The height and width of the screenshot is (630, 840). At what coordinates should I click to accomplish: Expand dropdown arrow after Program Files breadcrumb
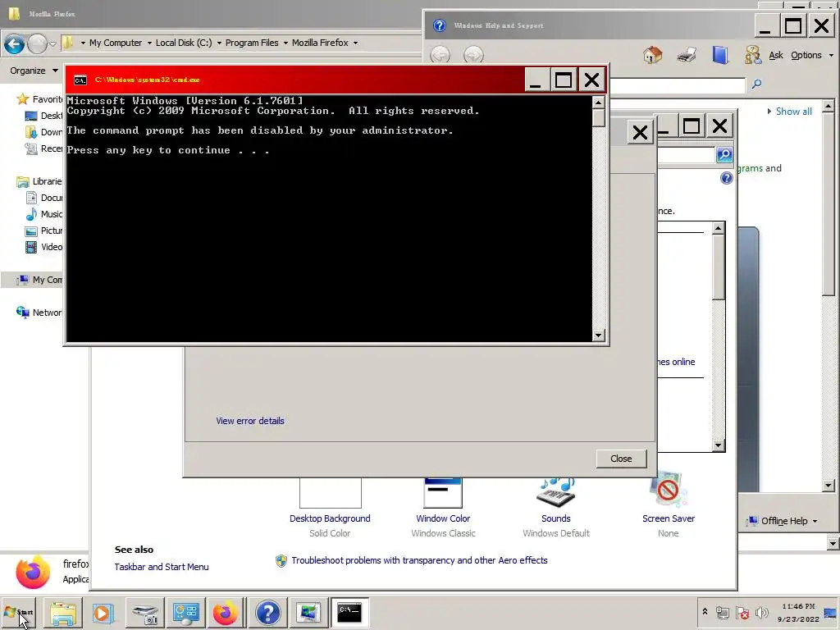(x=285, y=43)
